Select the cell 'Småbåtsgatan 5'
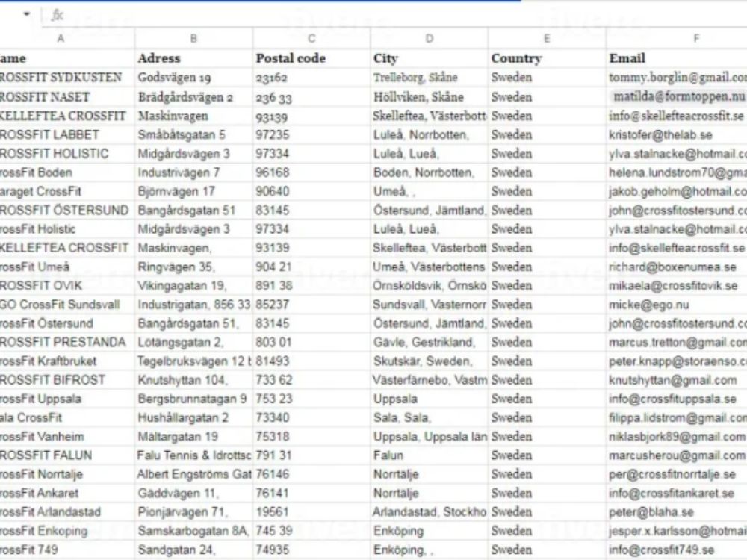The image size is (747, 560). 194,134
